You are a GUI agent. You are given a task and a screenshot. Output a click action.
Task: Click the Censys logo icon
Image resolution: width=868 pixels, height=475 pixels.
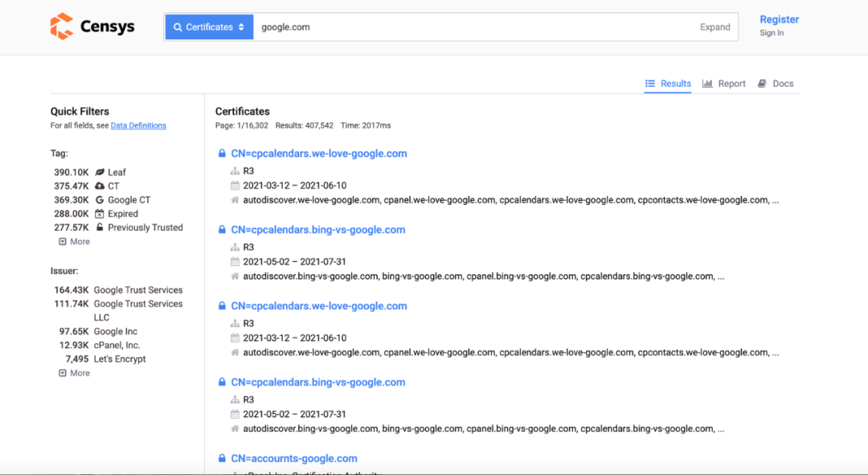tap(61, 27)
